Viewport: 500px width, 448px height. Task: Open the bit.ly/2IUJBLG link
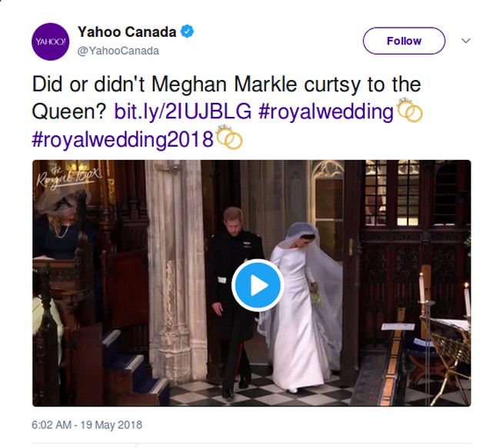pos(182,111)
